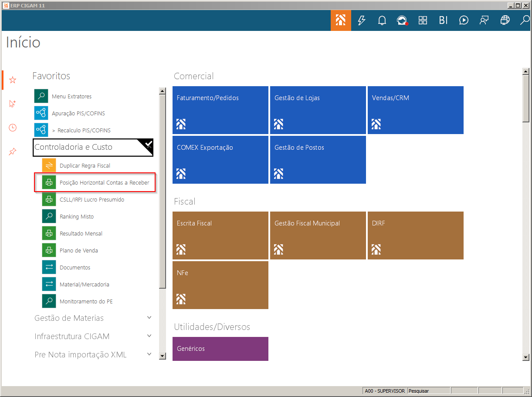Click the CSLL/IRPJ Lucro Presumido label
The width and height of the screenshot is (532, 397).
pyautogui.click(x=92, y=200)
